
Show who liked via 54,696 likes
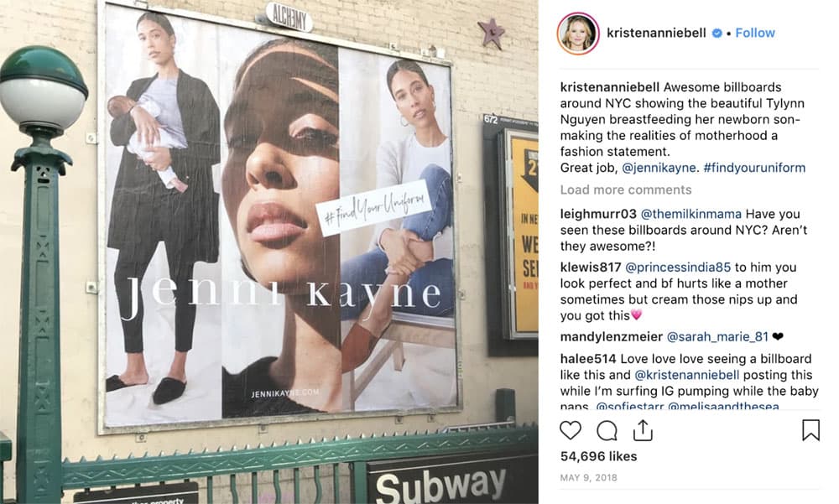tap(599, 456)
